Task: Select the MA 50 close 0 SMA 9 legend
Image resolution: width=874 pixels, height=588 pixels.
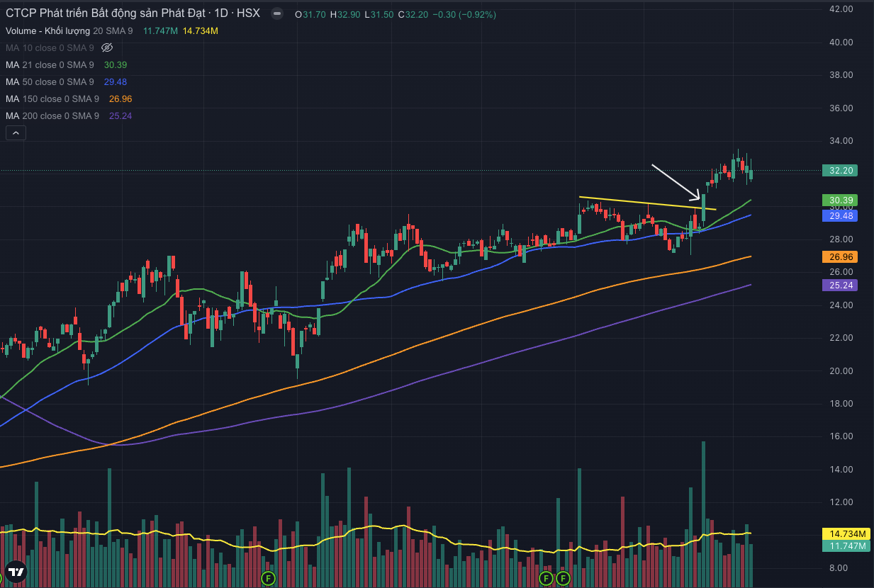Action: 50,81
